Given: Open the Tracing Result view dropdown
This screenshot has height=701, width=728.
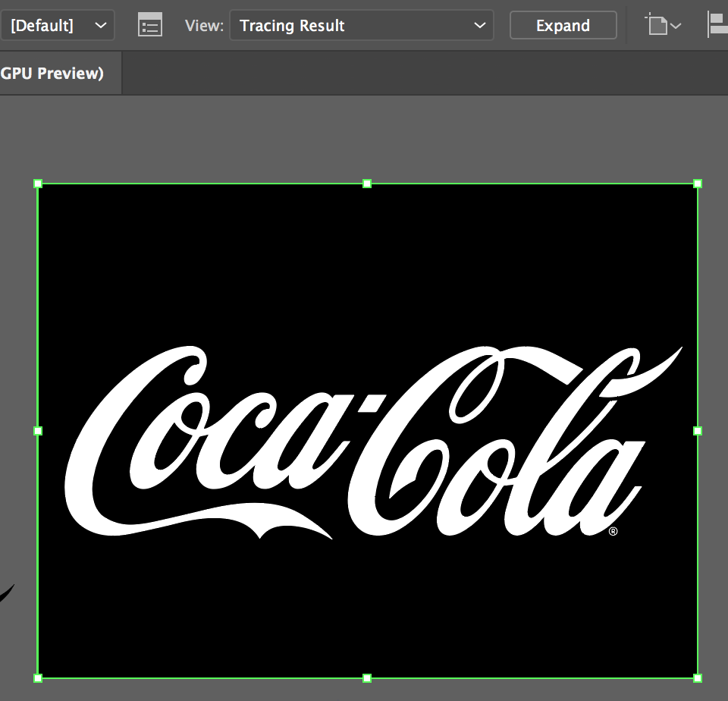Looking at the screenshot, I should [x=362, y=25].
